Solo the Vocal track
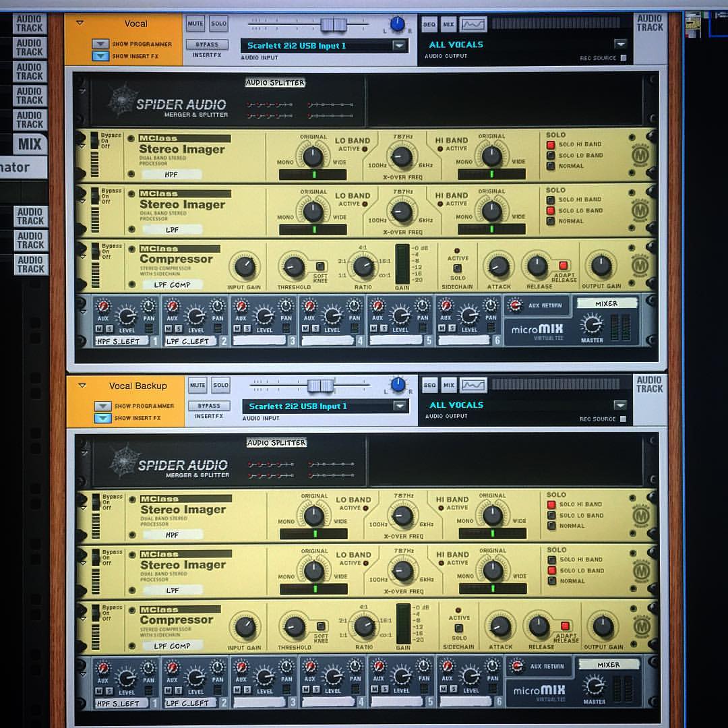 (x=218, y=24)
